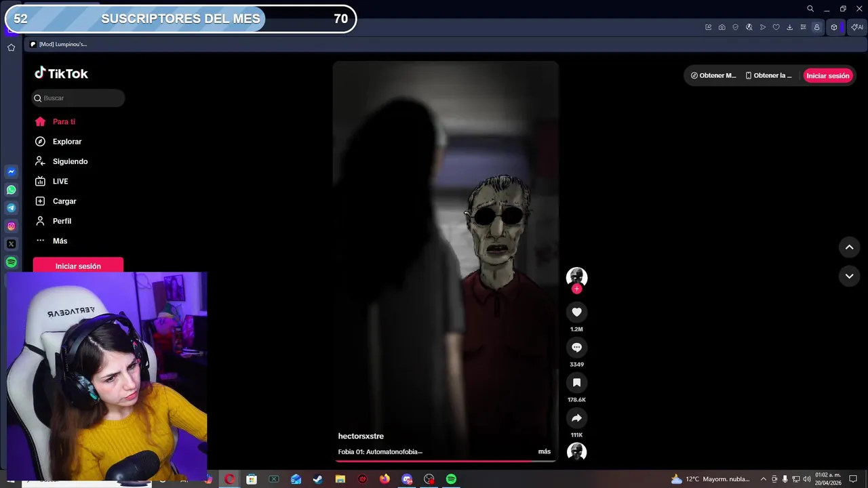Click the send/flow arrow icon
The image size is (868, 488).
pos(762,27)
